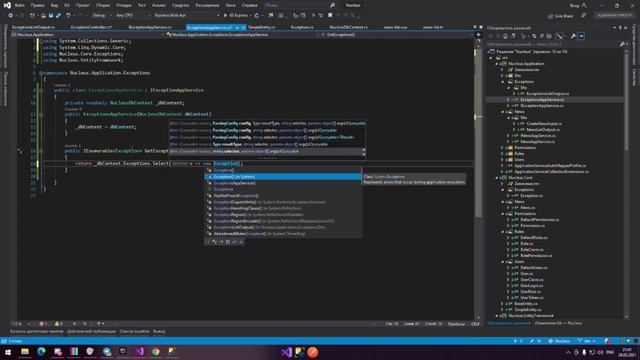Collapse the Nucleus.Core project node
This screenshot has width=640, height=360.
point(497,178)
